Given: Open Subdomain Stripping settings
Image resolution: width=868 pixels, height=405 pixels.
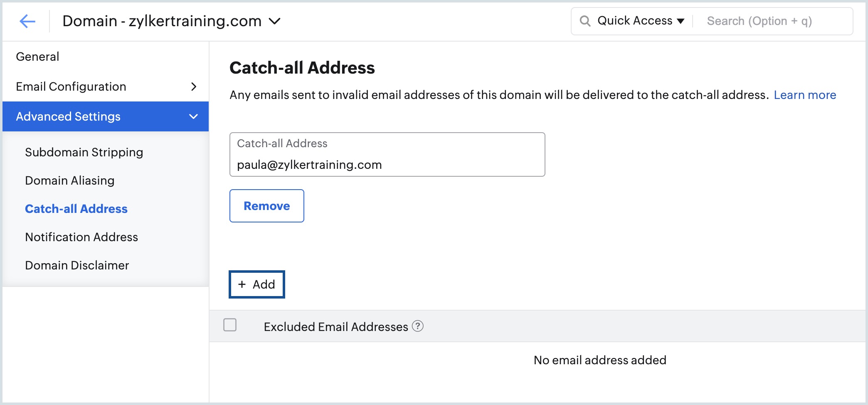Looking at the screenshot, I should 84,152.
